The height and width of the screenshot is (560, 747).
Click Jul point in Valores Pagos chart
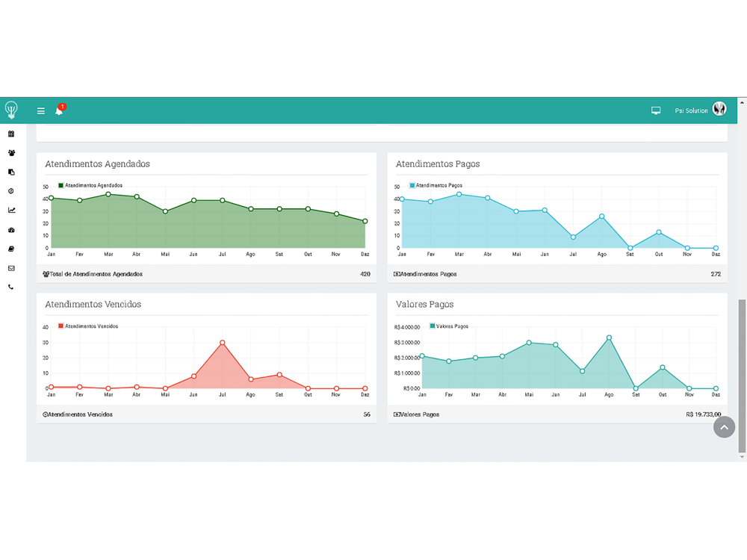coord(582,371)
